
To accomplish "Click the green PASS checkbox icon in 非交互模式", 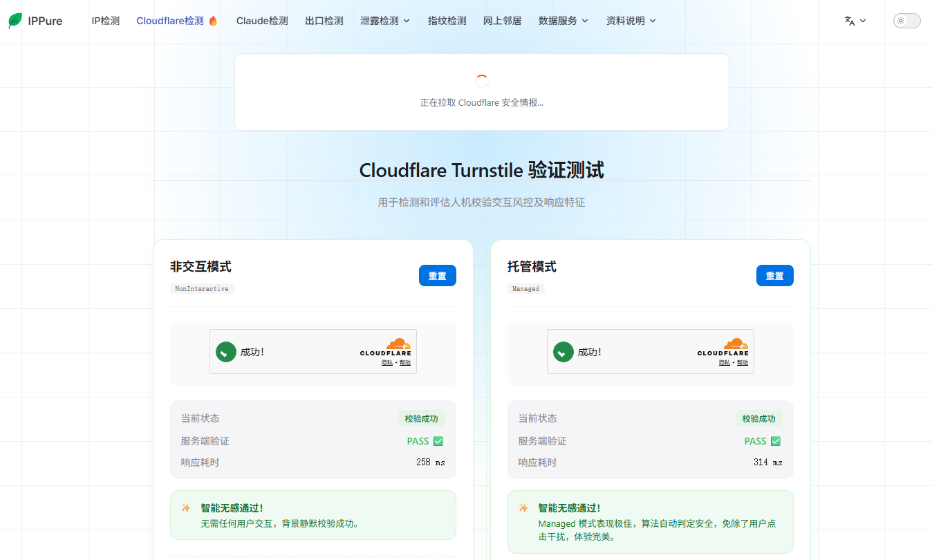I will coord(438,441).
